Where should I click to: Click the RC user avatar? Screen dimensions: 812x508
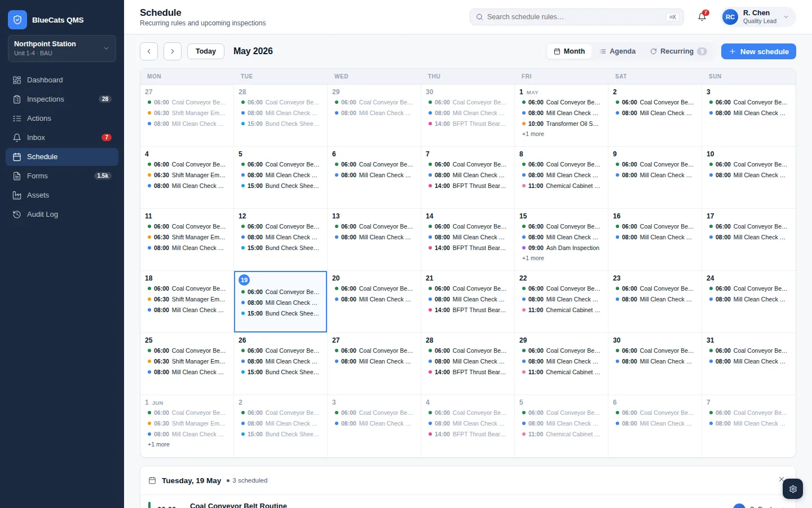[730, 17]
